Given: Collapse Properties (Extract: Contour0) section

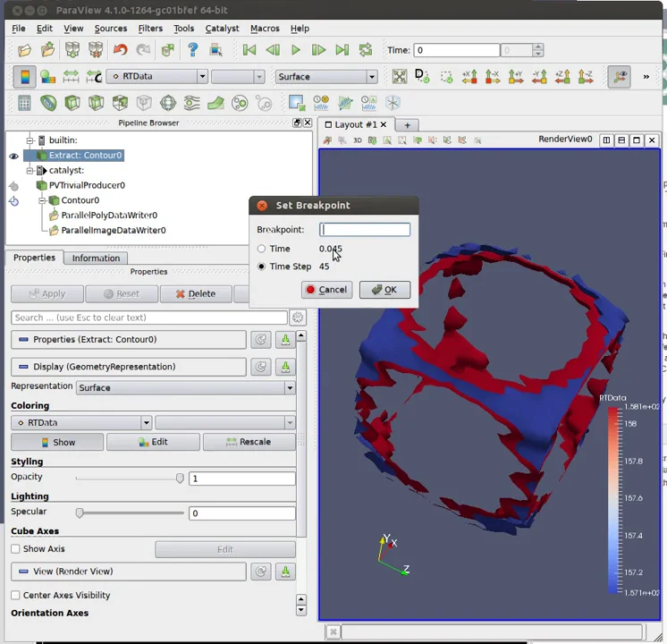Looking at the screenshot, I should 129,340.
